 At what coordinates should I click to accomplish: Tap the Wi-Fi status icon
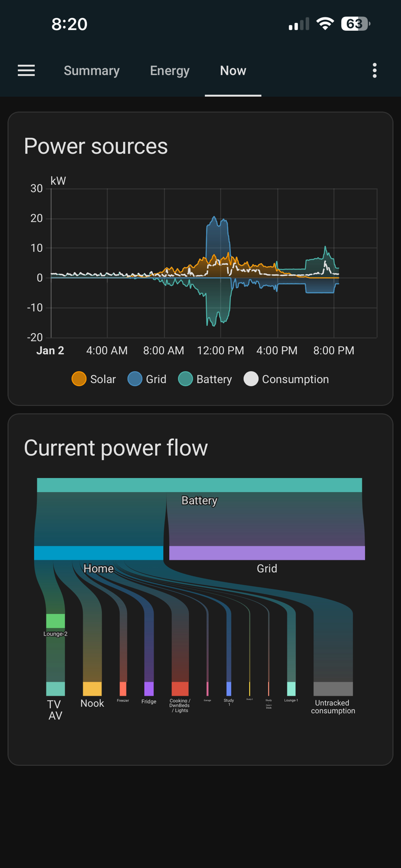(x=325, y=24)
